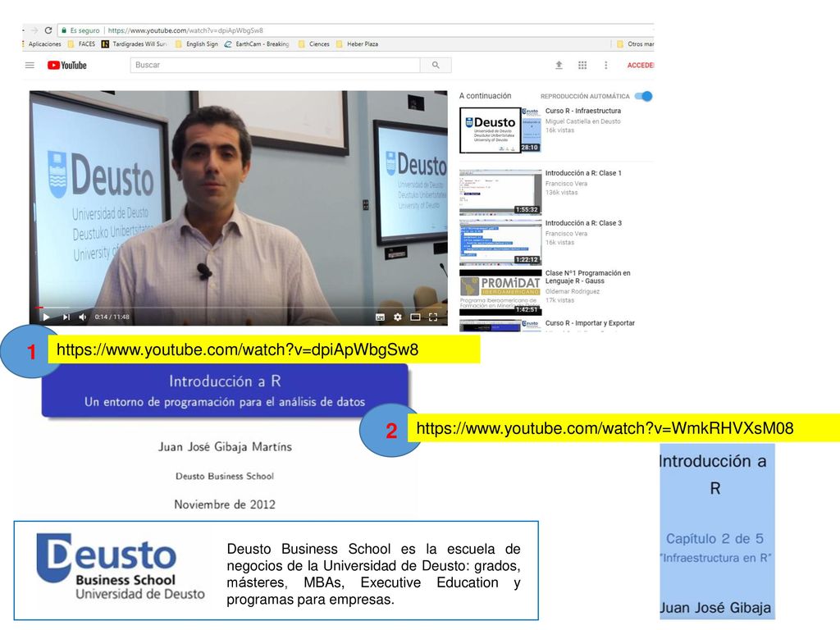This screenshot has width=840, height=630.
Task: Click the time display 0:14 / 11:48
Action: pyautogui.click(x=112, y=317)
